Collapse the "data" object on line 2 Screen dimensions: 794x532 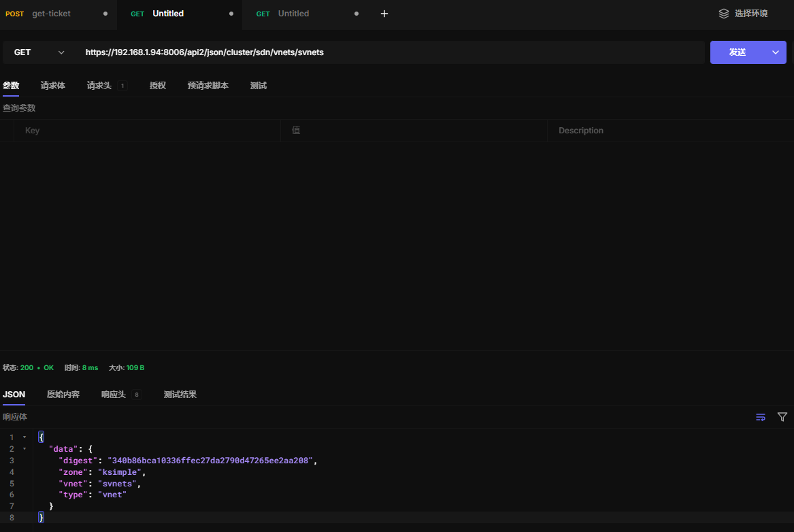[24, 449]
